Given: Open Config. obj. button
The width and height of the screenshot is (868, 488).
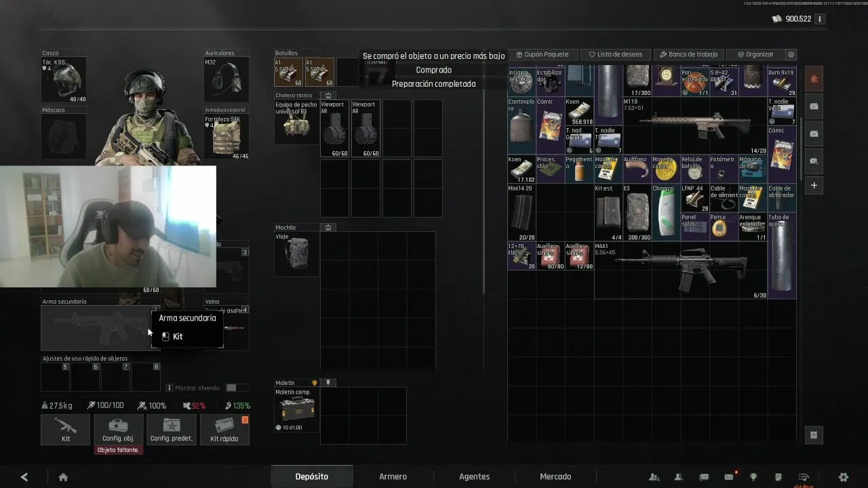Looking at the screenshot, I should coord(118,429).
